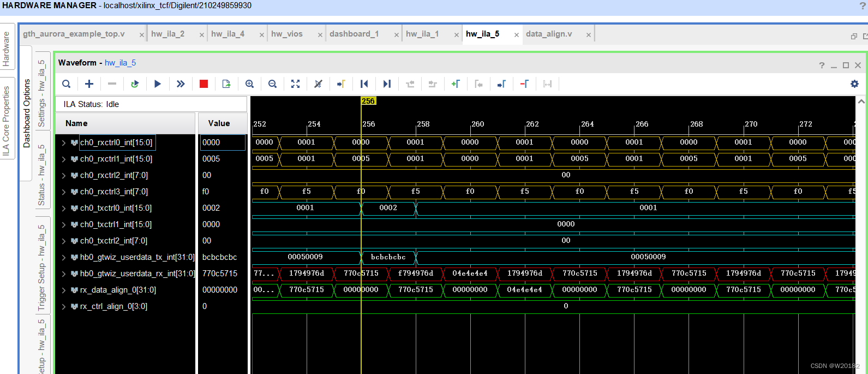Expand ch0_rxctrl2_int[7:0] signal

coord(64,175)
